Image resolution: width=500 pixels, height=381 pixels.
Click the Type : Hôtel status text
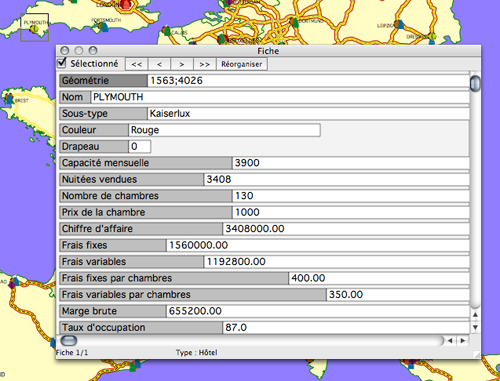pos(197,353)
